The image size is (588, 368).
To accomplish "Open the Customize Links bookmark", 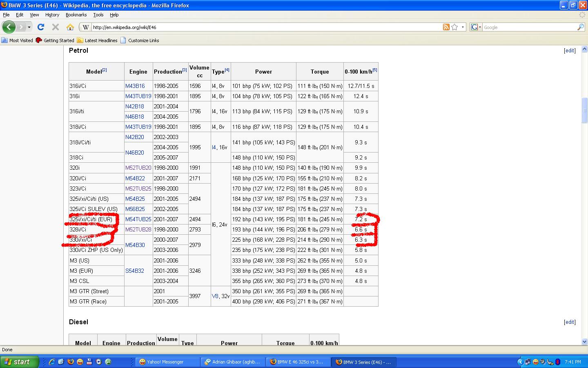I will [140, 40].
